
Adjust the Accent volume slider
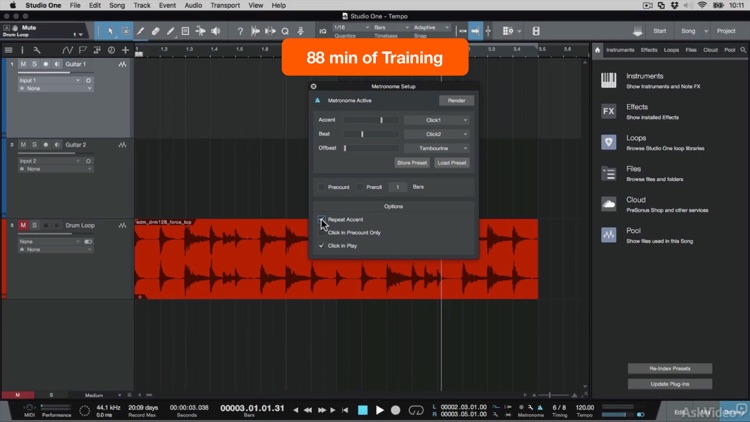point(371,120)
